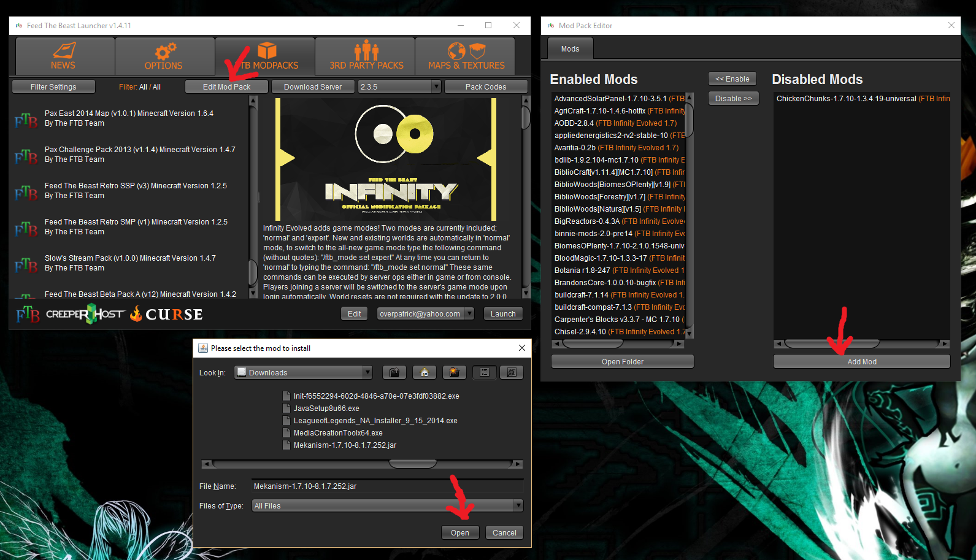Image resolution: width=976 pixels, height=560 pixels.
Task: Click the file icon beside Mekanism-1.7.10-8.1.7.252.jar
Action: (x=286, y=445)
